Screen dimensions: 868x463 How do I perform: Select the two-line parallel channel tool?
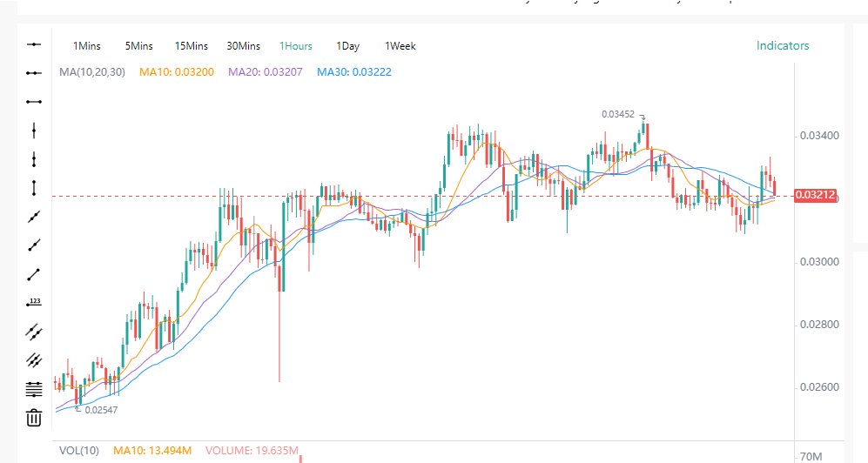pos(34,332)
